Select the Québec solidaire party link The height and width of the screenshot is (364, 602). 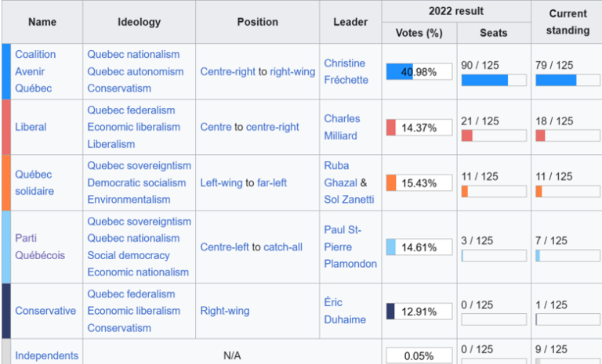[x=34, y=182]
